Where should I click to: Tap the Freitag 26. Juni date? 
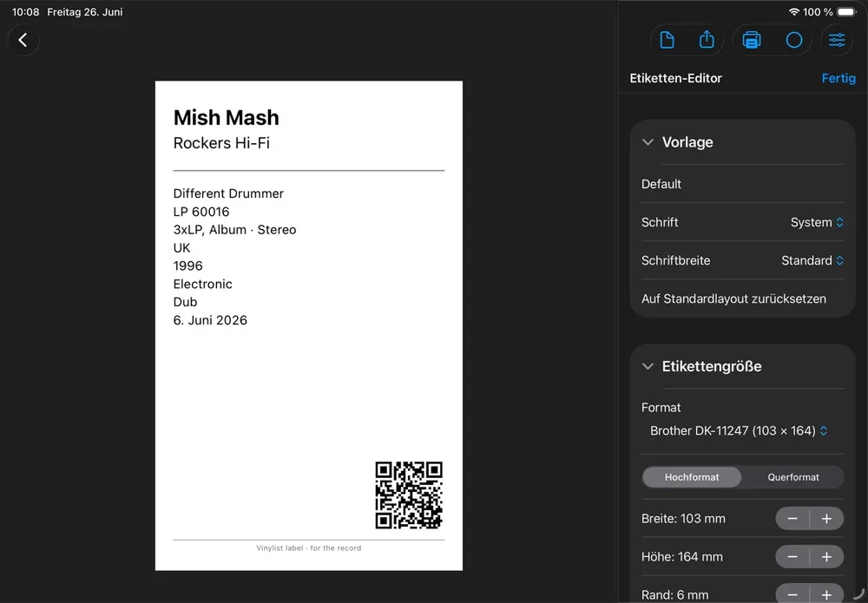pos(85,11)
